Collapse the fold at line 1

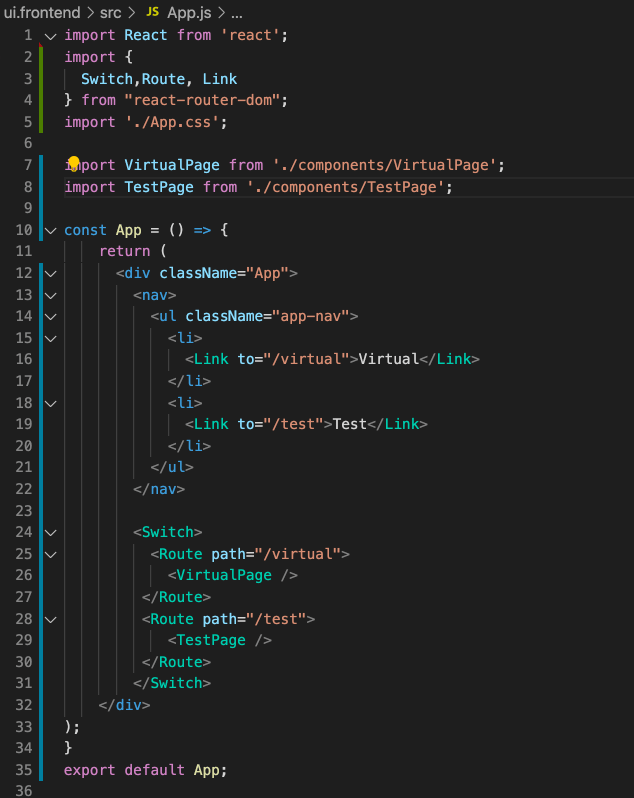click(50, 36)
